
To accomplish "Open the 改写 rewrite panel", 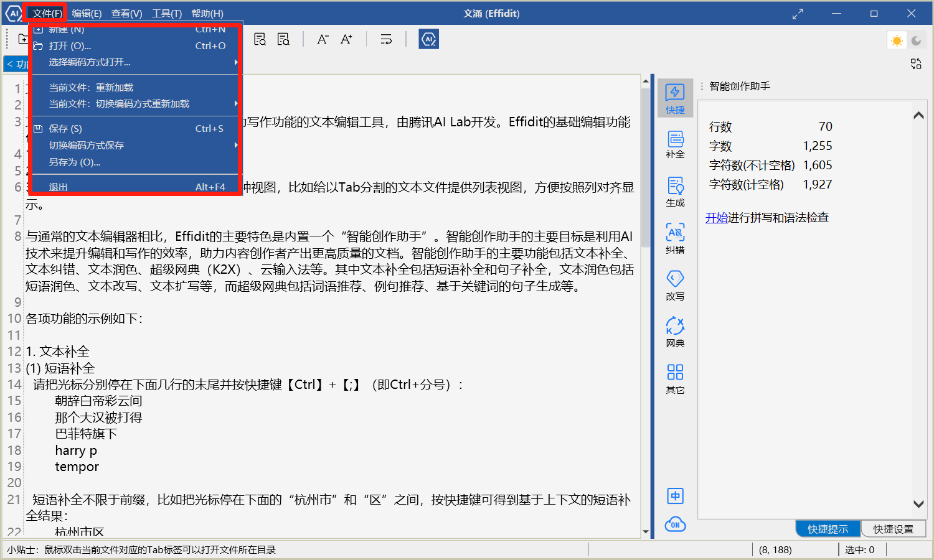I will pos(675,286).
